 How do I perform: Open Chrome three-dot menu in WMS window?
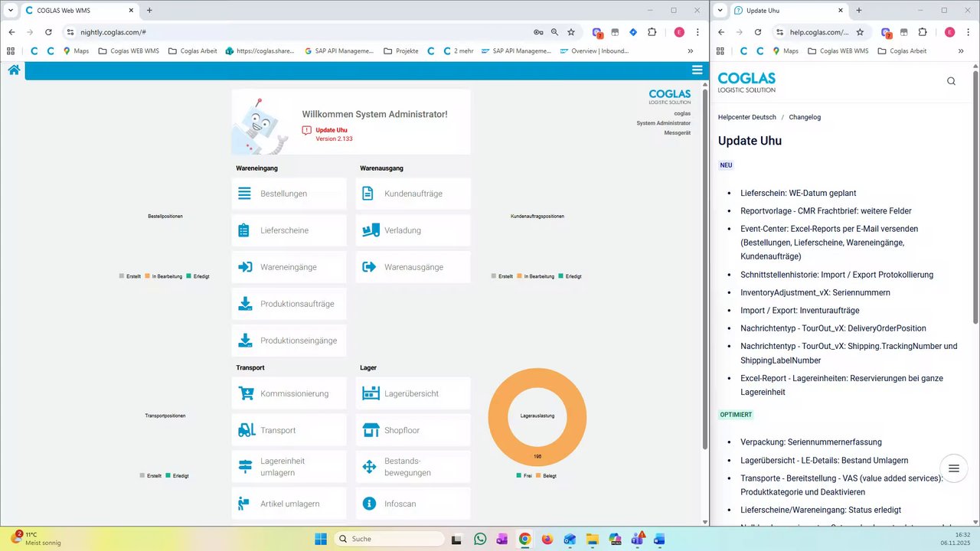pos(697,32)
